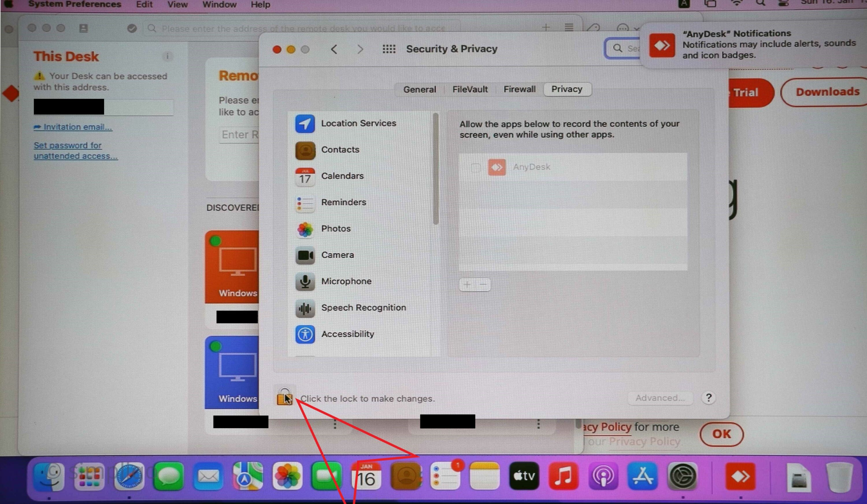Click the Advanced button in Security panel

click(658, 398)
